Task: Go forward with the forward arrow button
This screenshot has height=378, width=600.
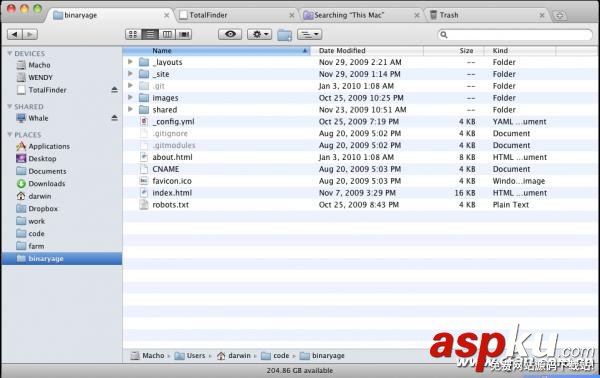Action: point(30,34)
